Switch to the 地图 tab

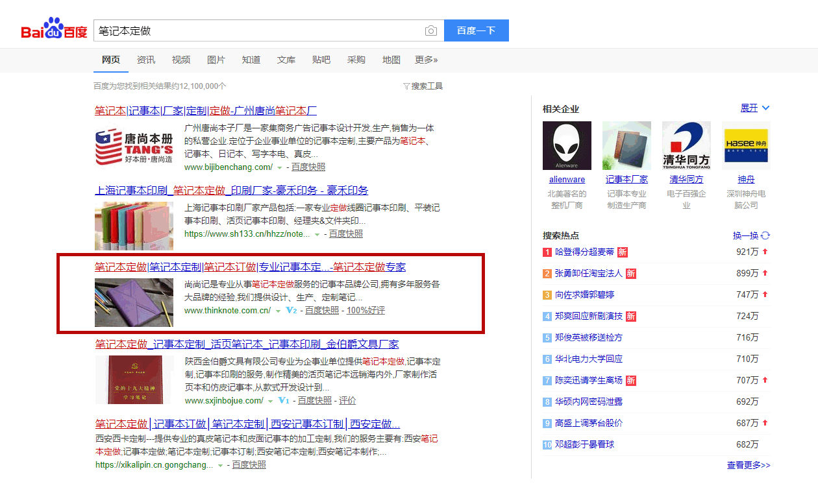pos(391,60)
